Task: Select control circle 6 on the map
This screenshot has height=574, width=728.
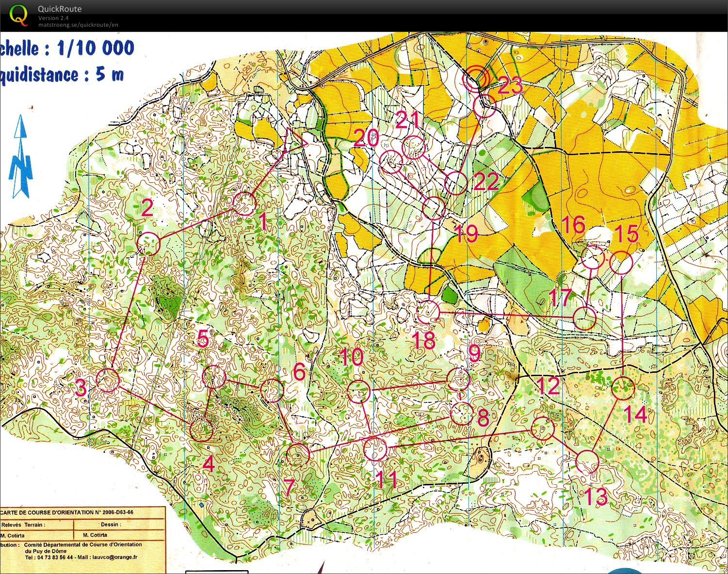Action: point(272,390)
